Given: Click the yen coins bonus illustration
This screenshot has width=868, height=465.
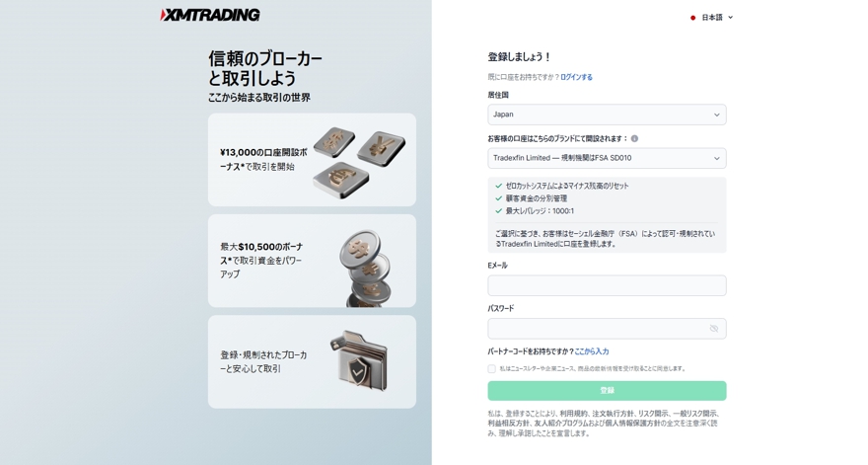Looking at the screenshot, I should point(359,161).
